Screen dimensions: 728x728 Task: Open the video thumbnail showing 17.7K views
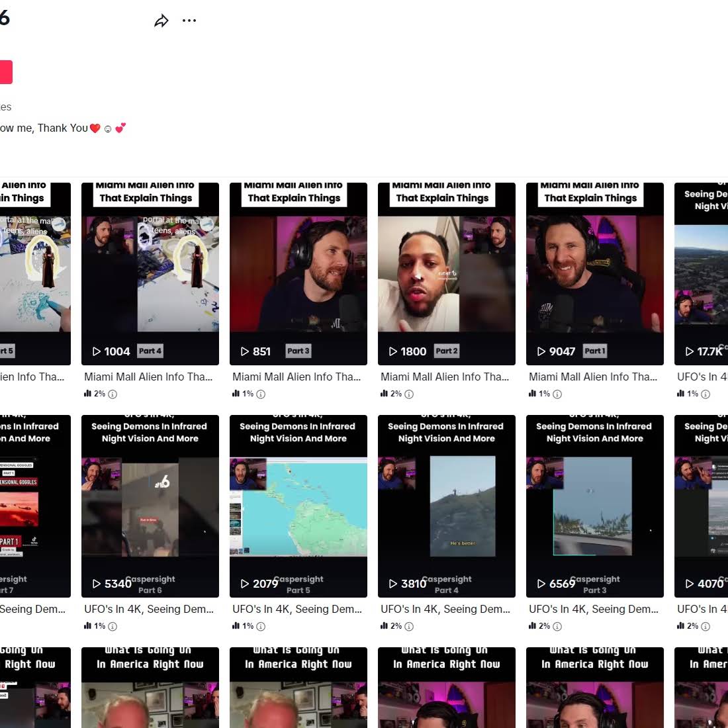pos(701,274)
